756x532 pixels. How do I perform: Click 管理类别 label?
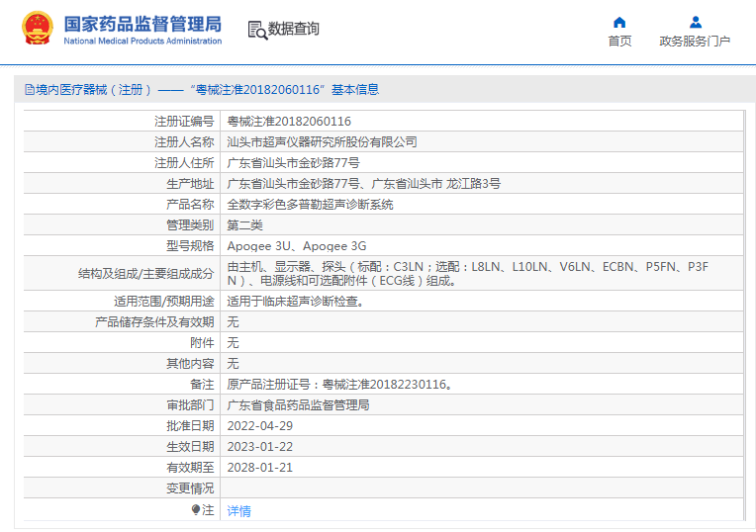coord(190,225)
